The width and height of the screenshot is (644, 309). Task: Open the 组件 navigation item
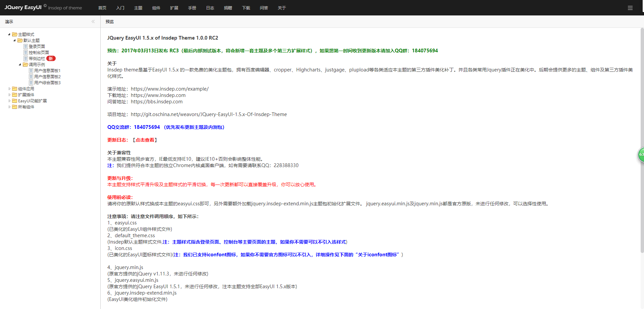click(156, 8)
